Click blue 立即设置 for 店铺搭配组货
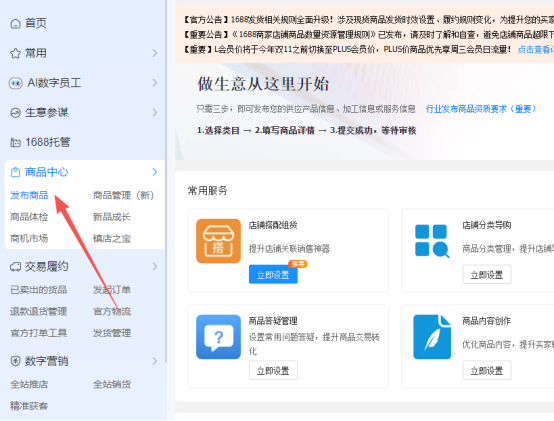Screen dimensions: 554x421 (x=273, y=274)
